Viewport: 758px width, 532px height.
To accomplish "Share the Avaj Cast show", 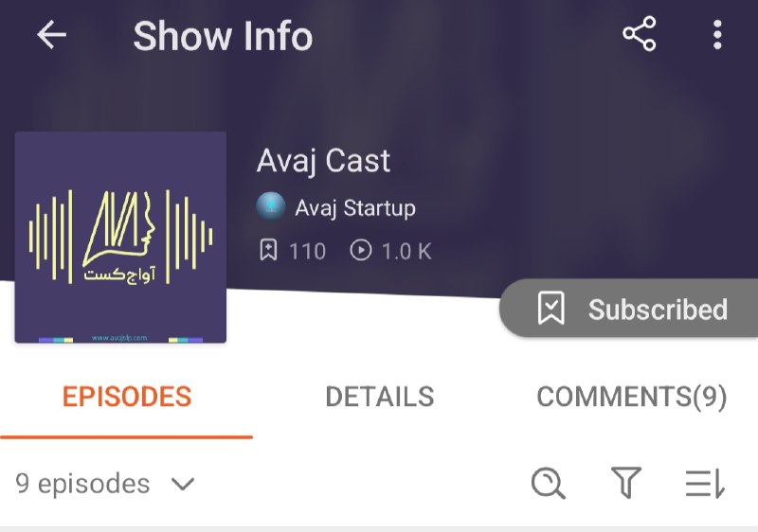I will [639, 34].
